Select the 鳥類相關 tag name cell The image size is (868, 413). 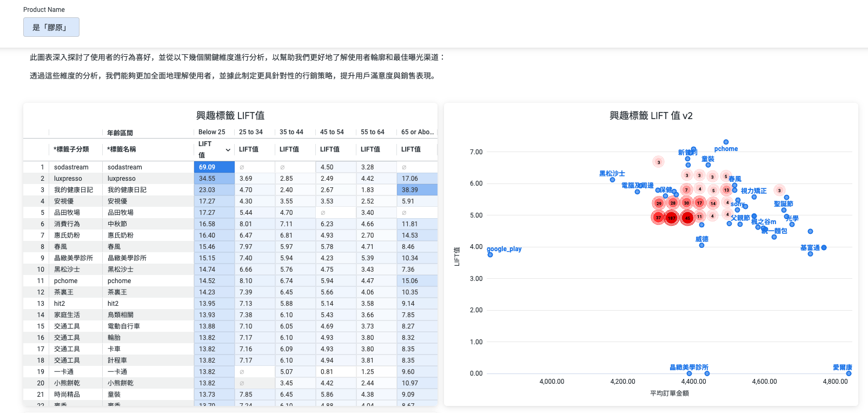[148, 315]
